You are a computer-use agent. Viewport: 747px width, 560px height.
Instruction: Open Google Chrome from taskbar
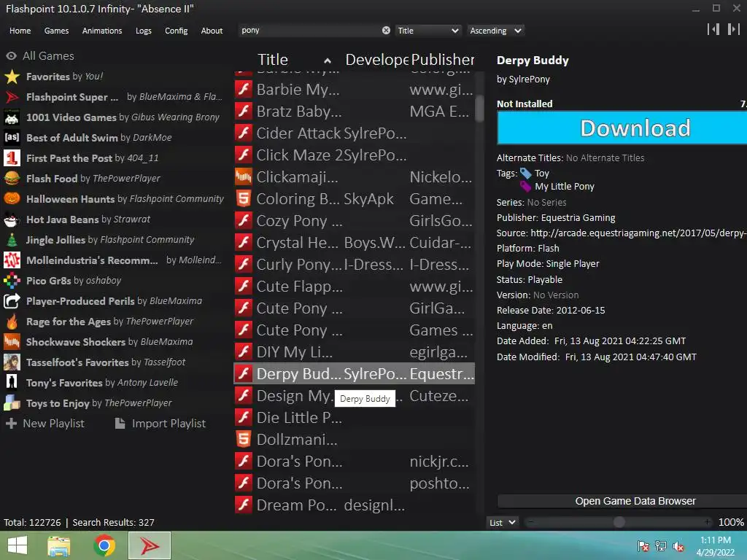(x=104, y=545)
